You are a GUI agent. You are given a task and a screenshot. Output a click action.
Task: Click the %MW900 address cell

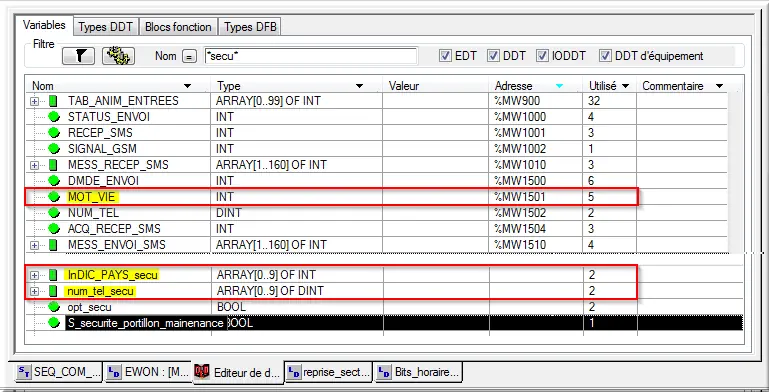click(x=536, y=102)
